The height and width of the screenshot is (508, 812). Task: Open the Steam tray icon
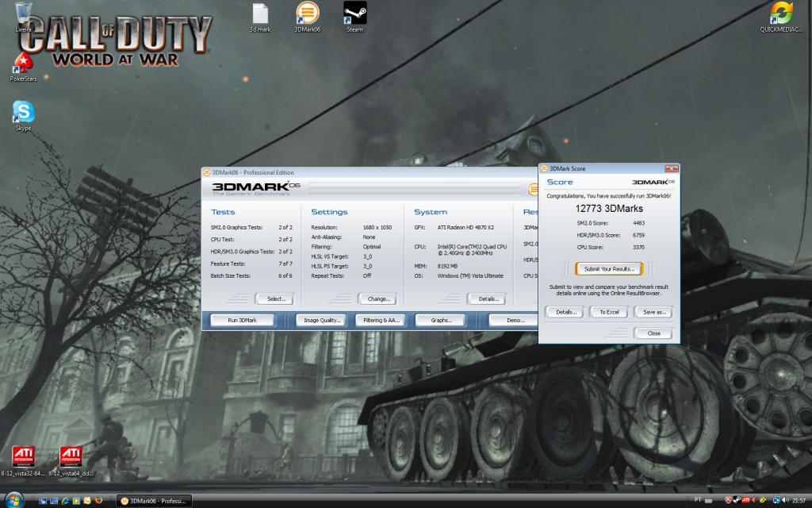coord(737,500)
